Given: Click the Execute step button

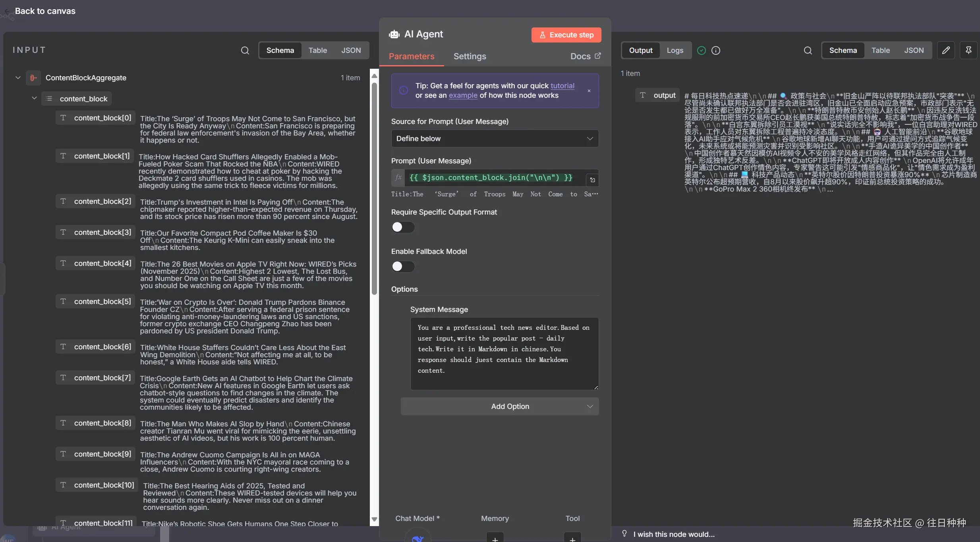Looking at the screenshot, I should (566, 35).
